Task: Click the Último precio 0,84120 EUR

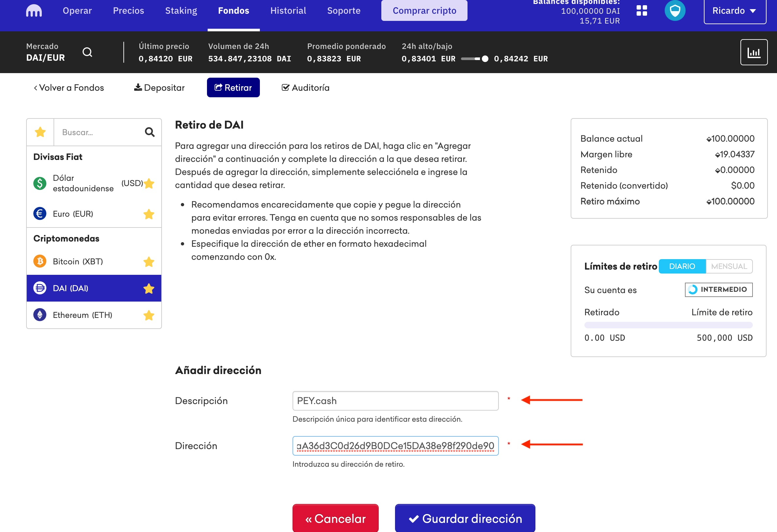Action: pos(166,59)
